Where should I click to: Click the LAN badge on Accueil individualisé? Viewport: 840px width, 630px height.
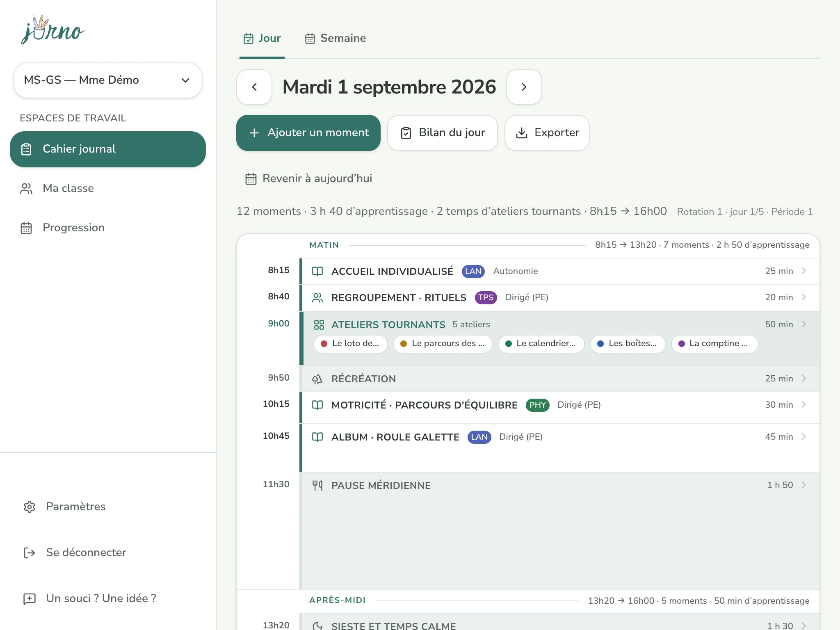473,271
